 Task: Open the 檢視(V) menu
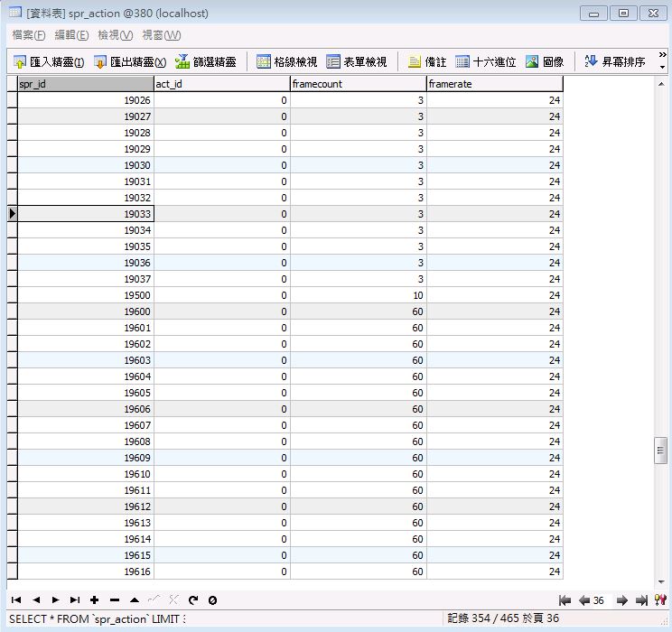pos(116,35)
